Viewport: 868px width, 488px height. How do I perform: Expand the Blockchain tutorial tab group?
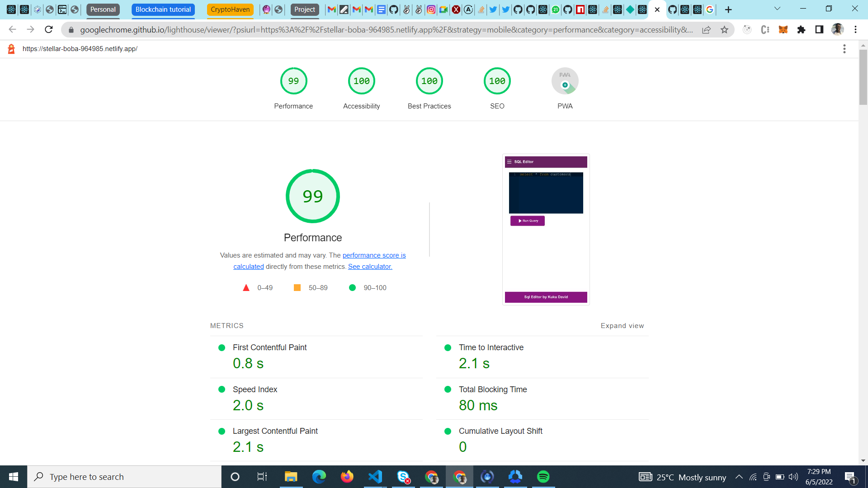coord(163,9)
